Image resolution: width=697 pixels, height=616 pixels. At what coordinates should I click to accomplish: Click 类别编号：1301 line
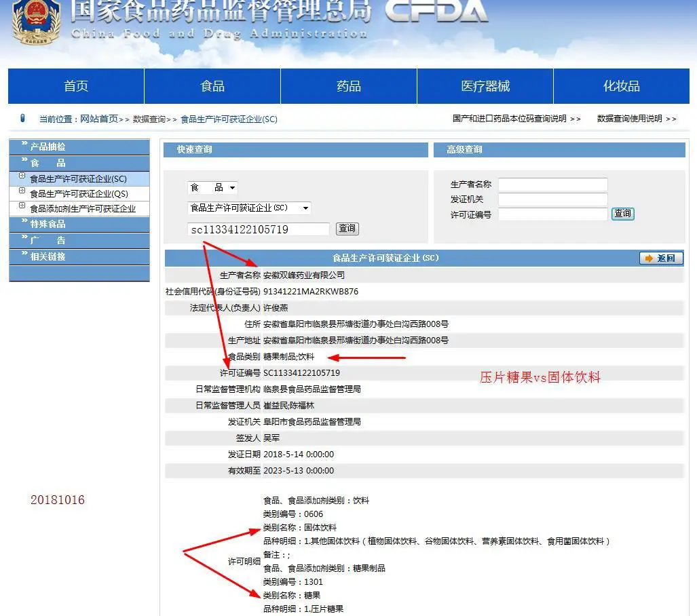point(293,582)
